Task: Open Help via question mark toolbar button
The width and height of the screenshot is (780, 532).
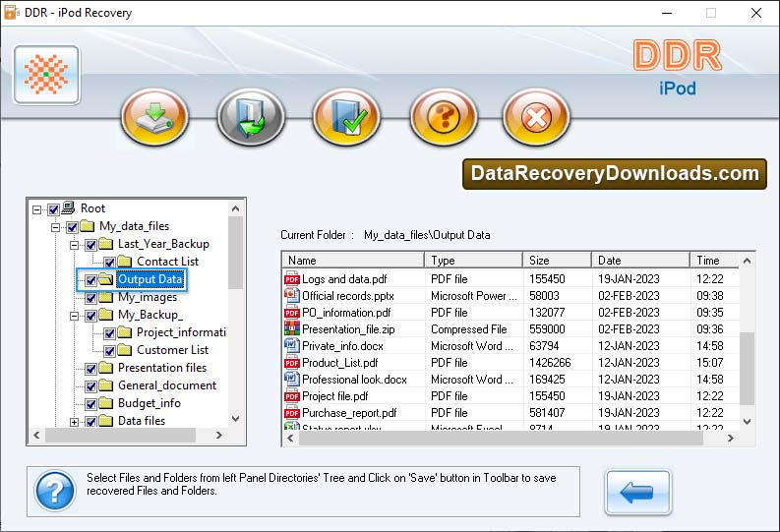Action: pos(443,117)
